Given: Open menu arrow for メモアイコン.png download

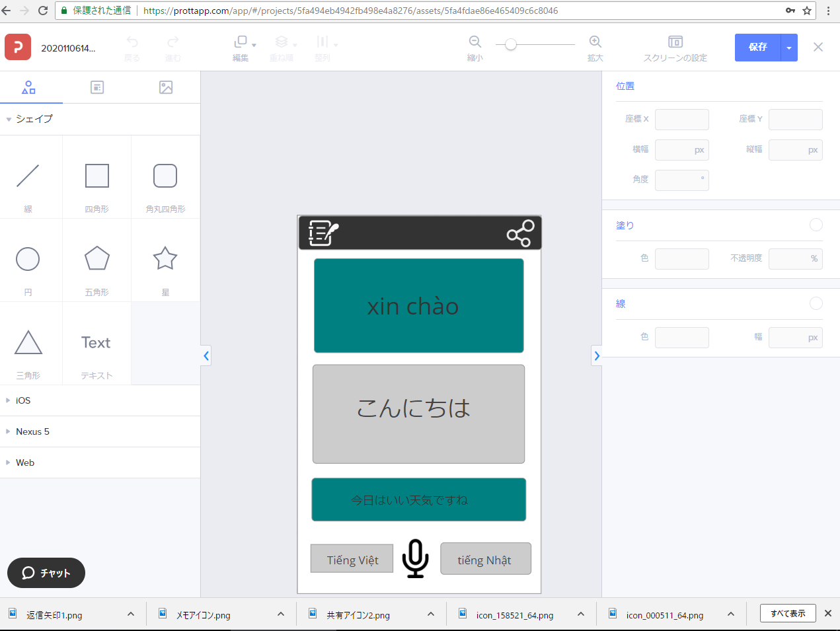Looking at the screenshot, I should click(281, 614).
